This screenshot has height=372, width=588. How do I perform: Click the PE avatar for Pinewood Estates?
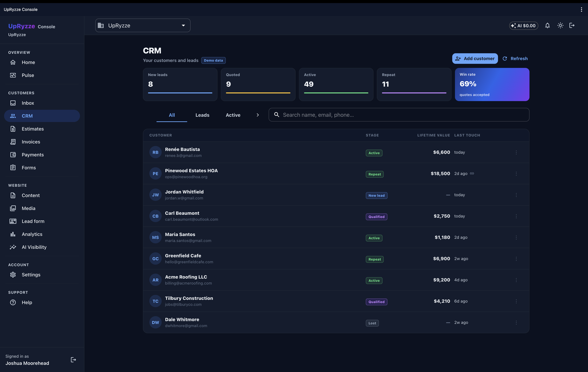tap(156, 174)
